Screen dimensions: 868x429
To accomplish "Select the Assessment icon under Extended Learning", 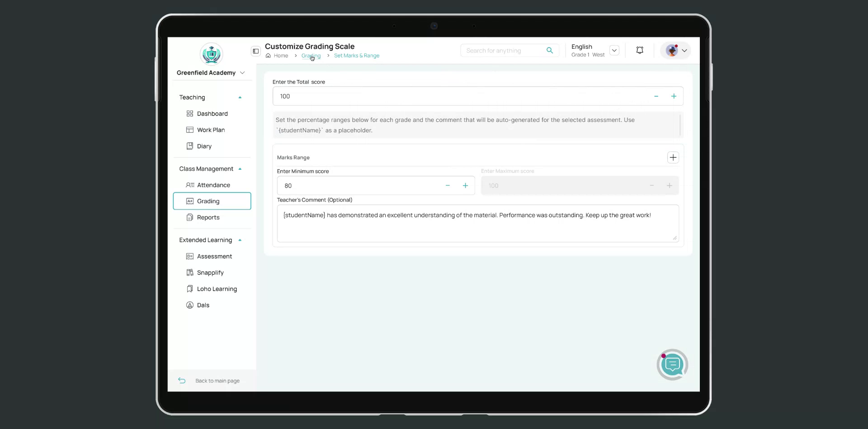I will click(189, 256).
